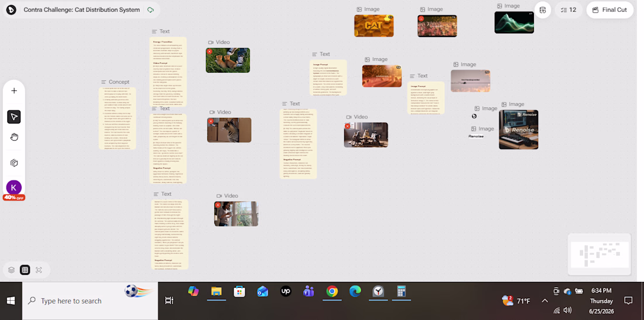Select the green wave image thumbnail
Screen dimensions: 644x320
pyautogui.click(x=514, y=22)
